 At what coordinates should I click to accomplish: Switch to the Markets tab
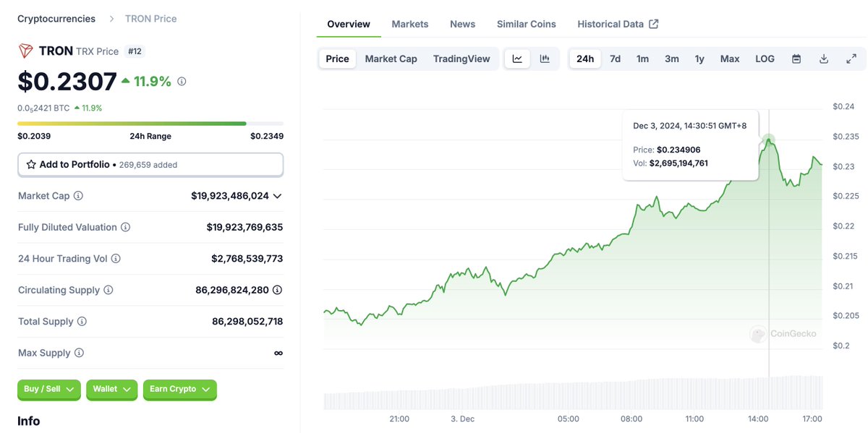click(409, 24)
